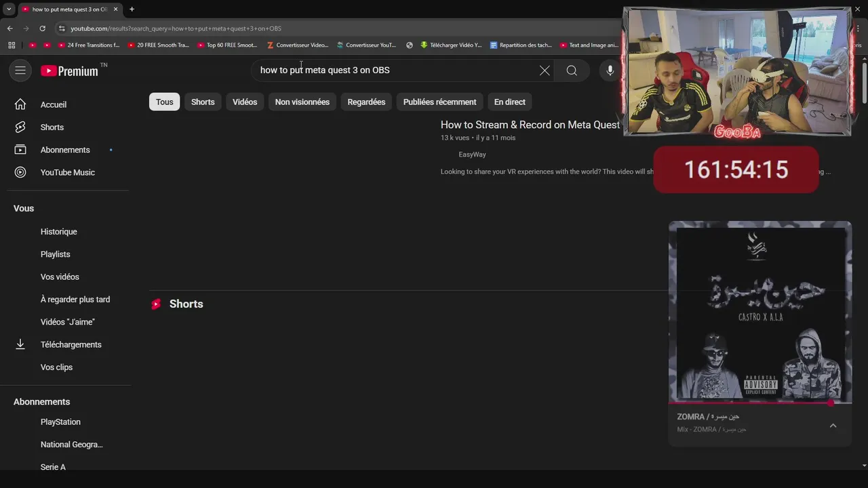Click the Shorts sidebar icon
The height and width of the screenshot is (488, 868).
[x=20, y=127]
